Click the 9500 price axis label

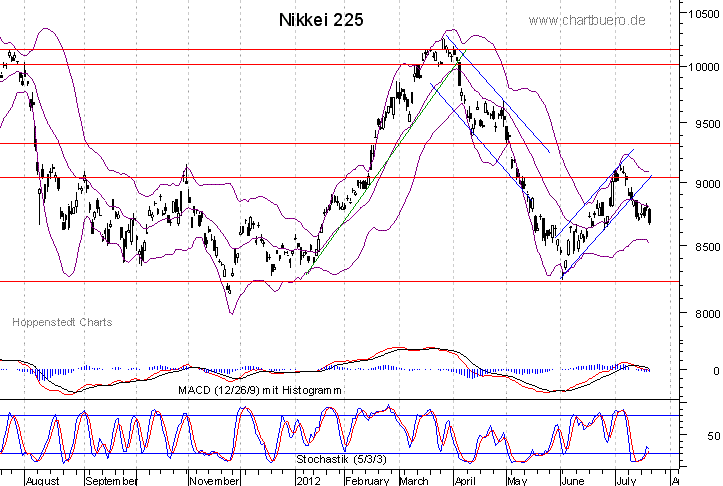(x=708, y=124)
